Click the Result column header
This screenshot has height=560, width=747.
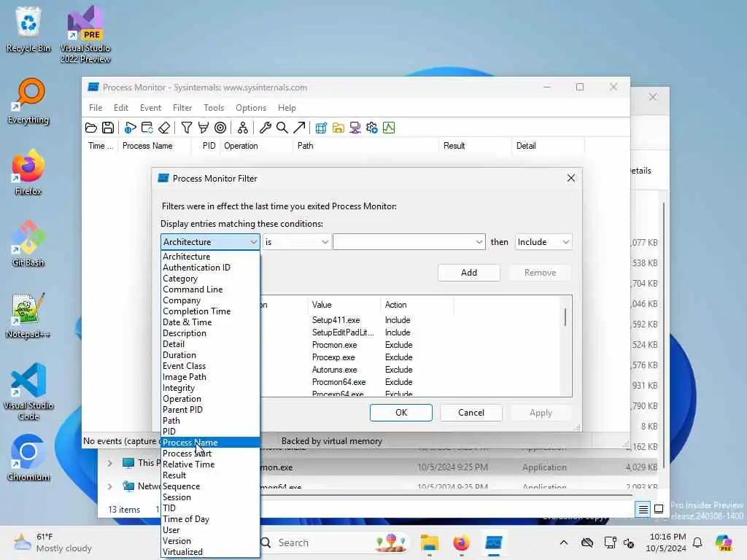tap(475, 146)
